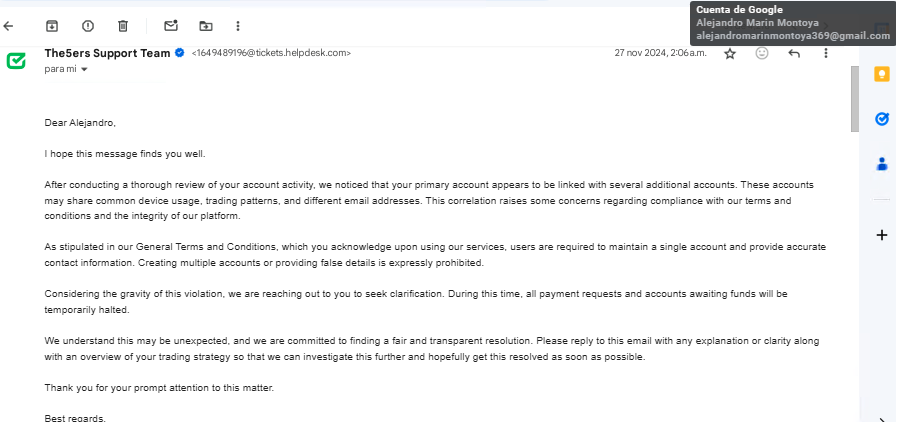Reply to The5ers Support Team email
The width and height of the screenshot is (906, 440).
794,54
